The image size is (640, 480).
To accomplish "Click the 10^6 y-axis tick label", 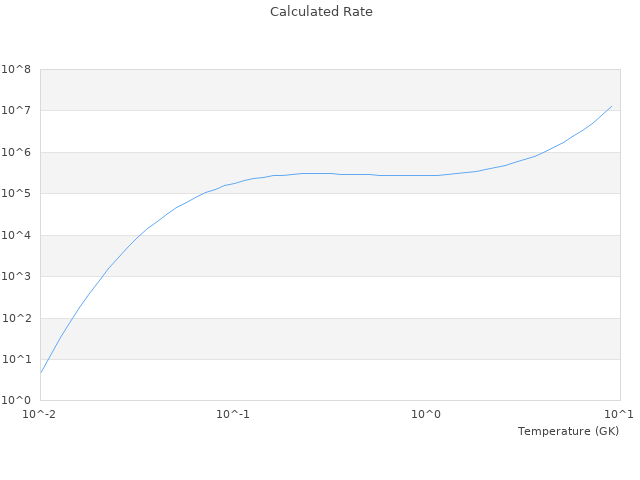I will [x=16, y=153].
